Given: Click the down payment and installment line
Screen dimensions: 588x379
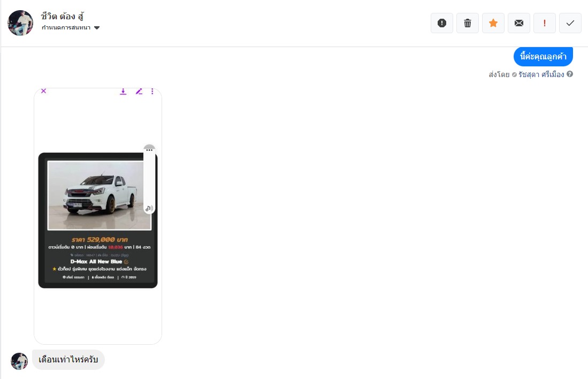Looking at the screenshot, I should (x=100, y=247).
